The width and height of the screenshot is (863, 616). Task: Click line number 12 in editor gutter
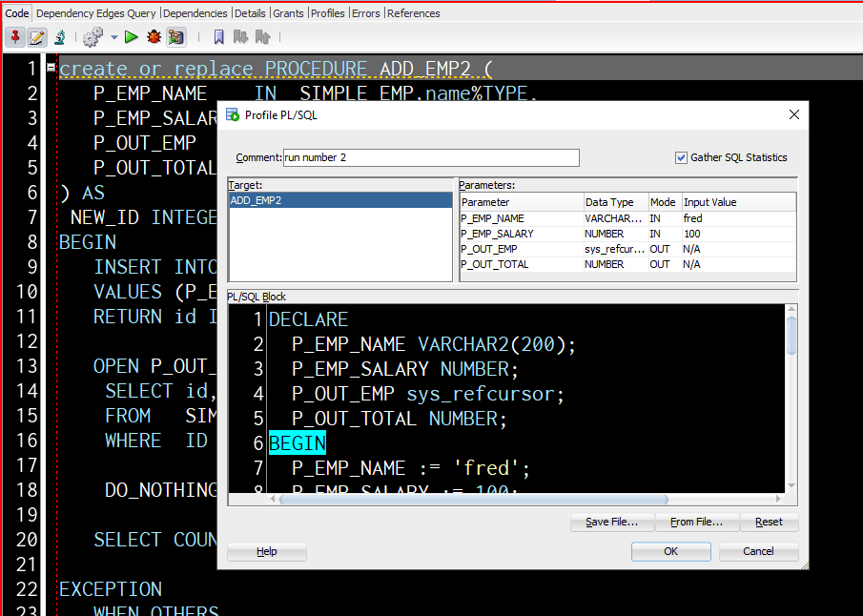[x=27, y=341]
